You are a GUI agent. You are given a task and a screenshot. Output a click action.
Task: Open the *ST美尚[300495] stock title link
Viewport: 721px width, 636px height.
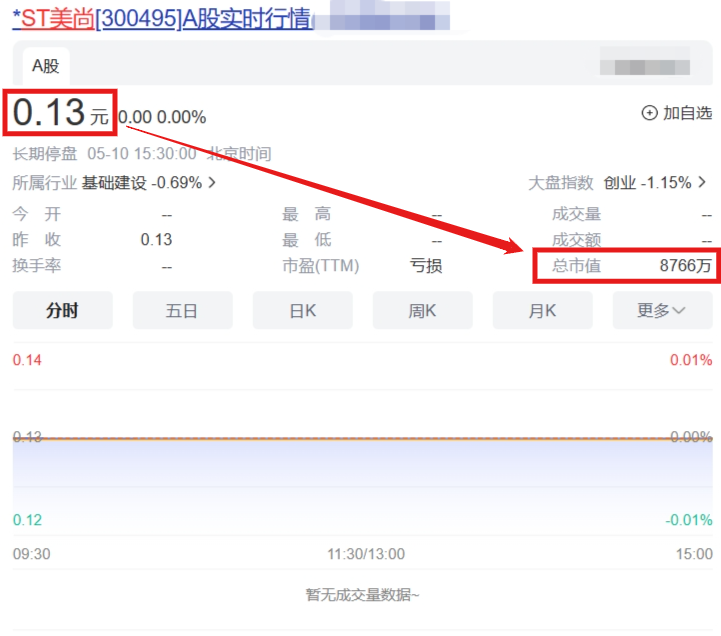(x=162, y=18)
